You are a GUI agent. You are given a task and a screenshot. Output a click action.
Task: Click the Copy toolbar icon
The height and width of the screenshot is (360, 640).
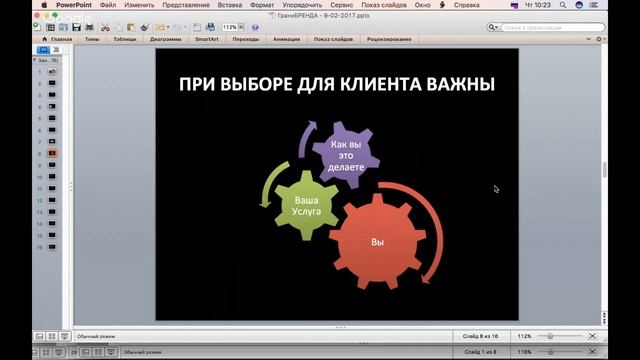click(x=118, y=27)
